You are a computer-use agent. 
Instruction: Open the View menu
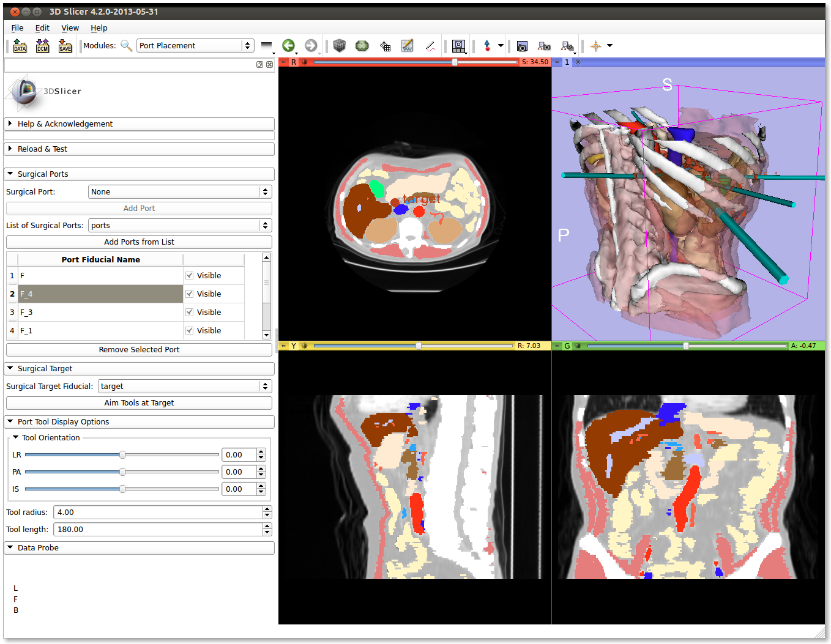70,28
